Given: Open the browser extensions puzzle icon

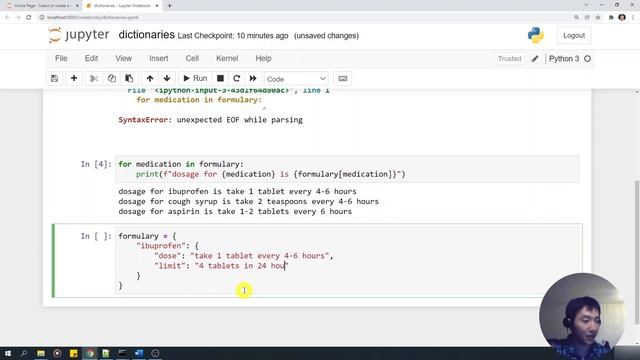Looking at the screenshot, I should click(611, 18).
